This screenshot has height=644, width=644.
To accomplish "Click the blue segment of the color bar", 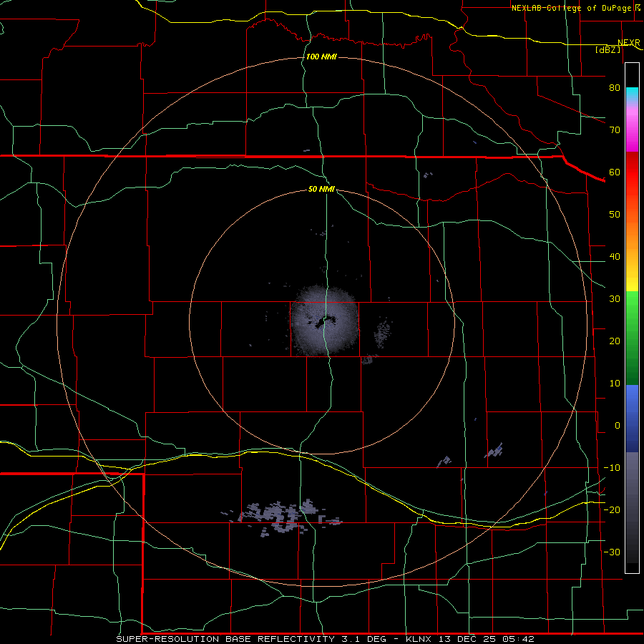I will point(632,418).
